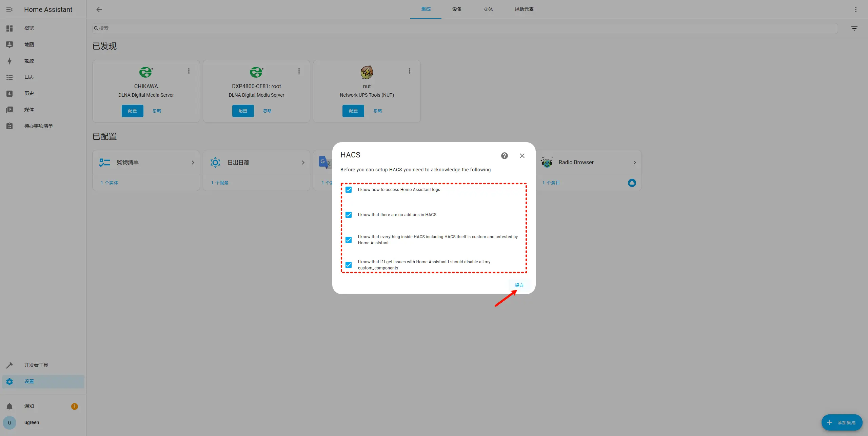Open the 通知 bell in sidebar
Image resolution: width=868 pixels, height=436 pixels.
[x=9, y=406]
